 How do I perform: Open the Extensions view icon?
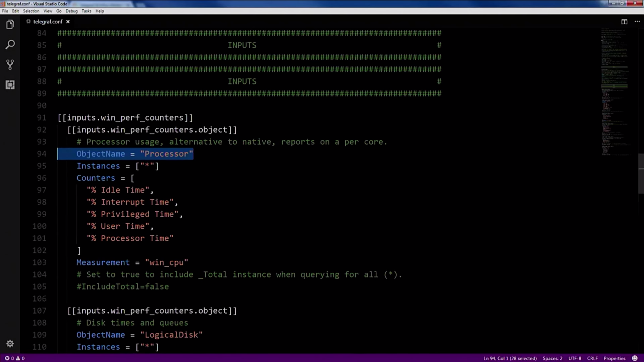10,84
